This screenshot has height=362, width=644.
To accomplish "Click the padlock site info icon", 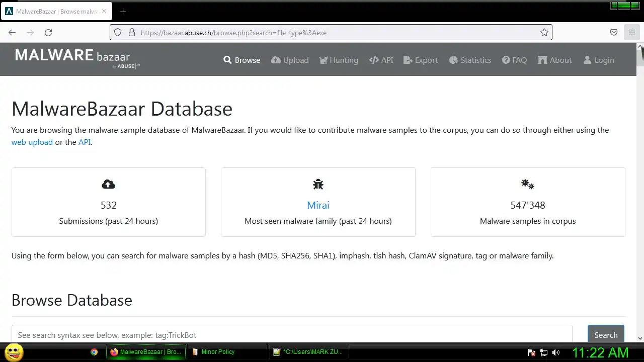I will point(132,32).
